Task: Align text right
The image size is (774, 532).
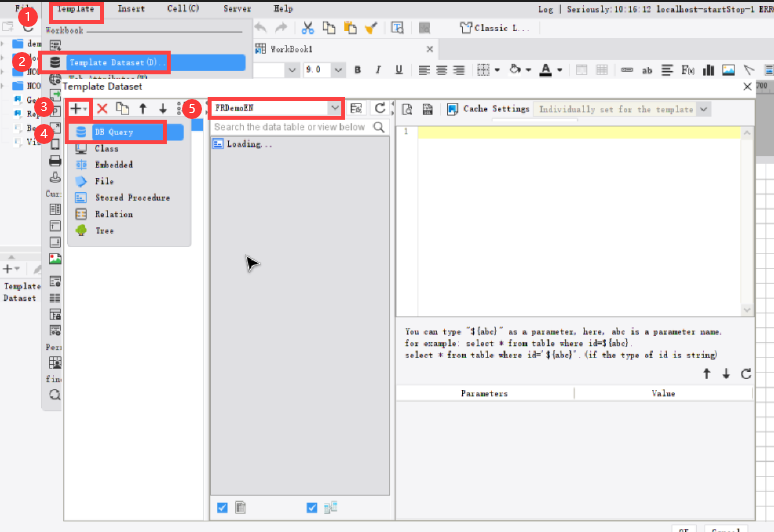Action: click(459, 70)
